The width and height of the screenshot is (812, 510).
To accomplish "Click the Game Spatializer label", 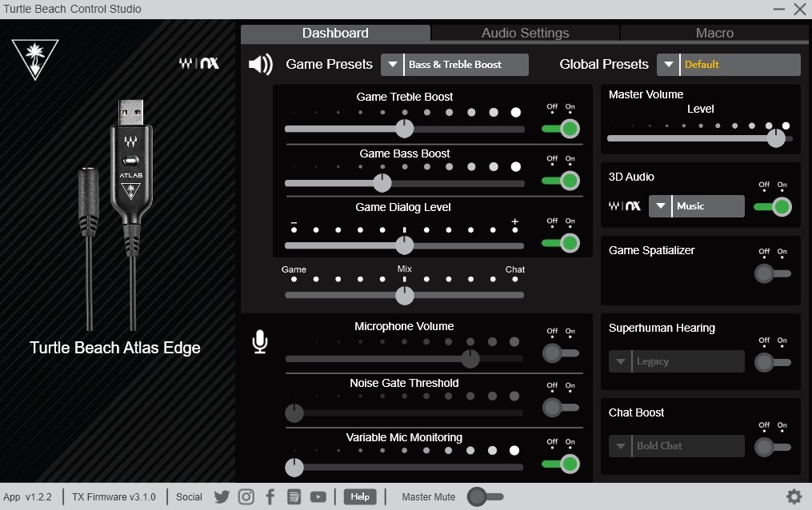I will point(651,250).
